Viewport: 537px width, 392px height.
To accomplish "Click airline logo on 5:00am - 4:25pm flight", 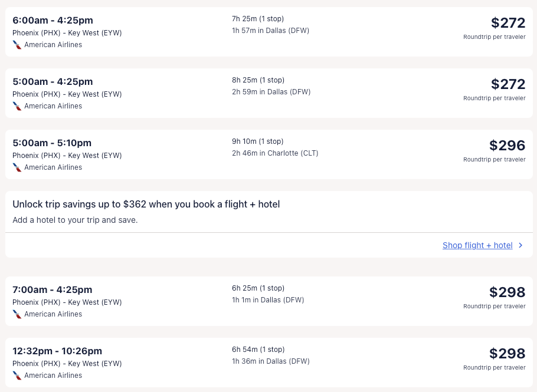I will point(17,106).
